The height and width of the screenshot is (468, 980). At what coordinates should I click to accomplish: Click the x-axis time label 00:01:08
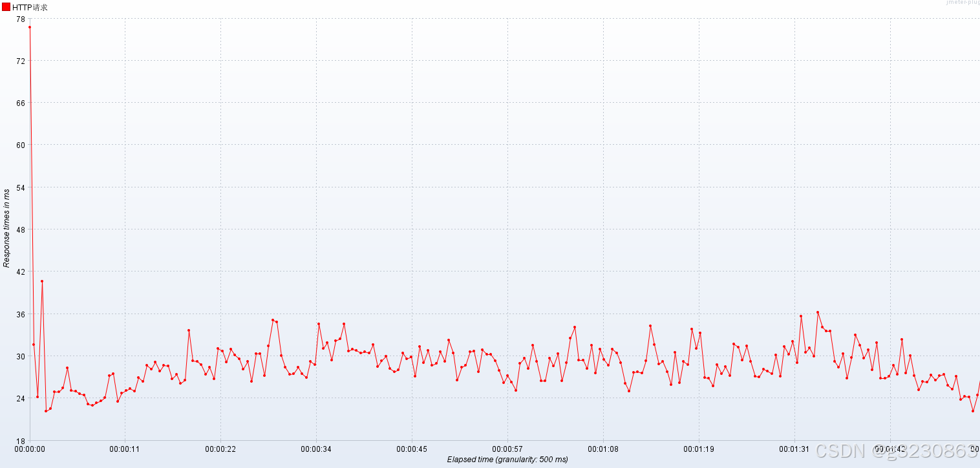click(603, 449)
